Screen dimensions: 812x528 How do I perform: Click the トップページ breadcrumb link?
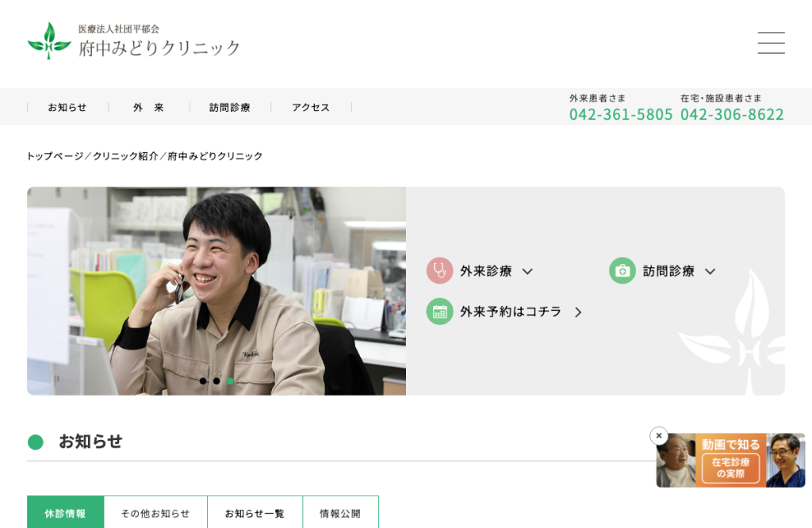click(x=55, y=156)
